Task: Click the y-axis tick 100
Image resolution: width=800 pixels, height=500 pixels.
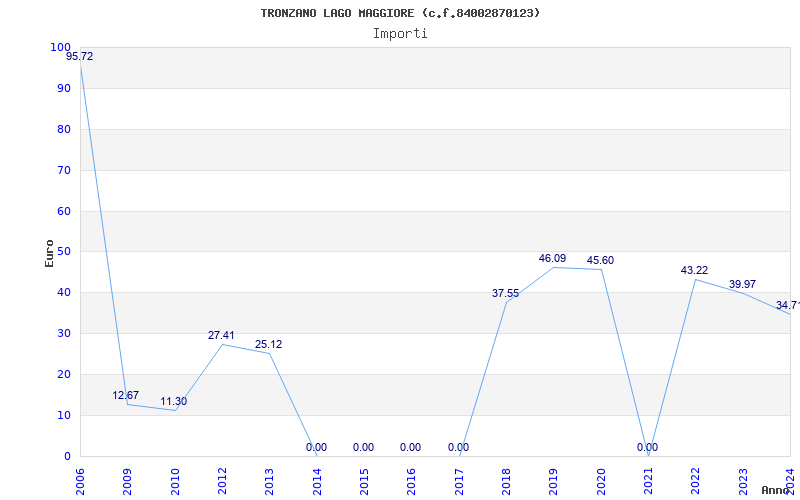Action: click(x=60, y=47)
